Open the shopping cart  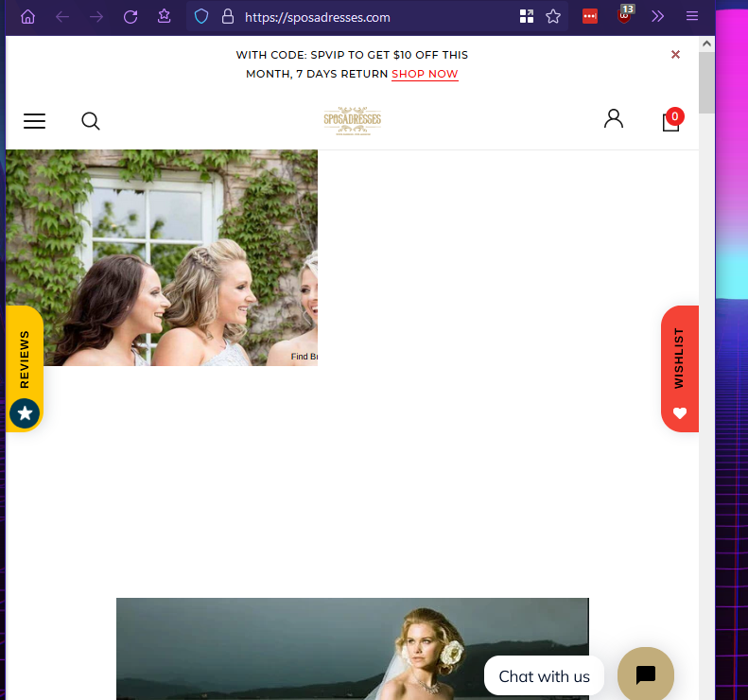pos(670,121)
